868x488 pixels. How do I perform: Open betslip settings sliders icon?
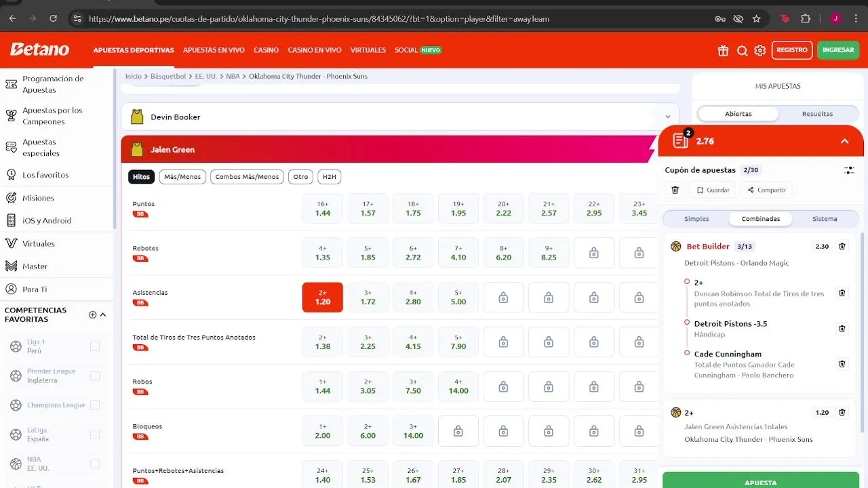tap(849, 170)
